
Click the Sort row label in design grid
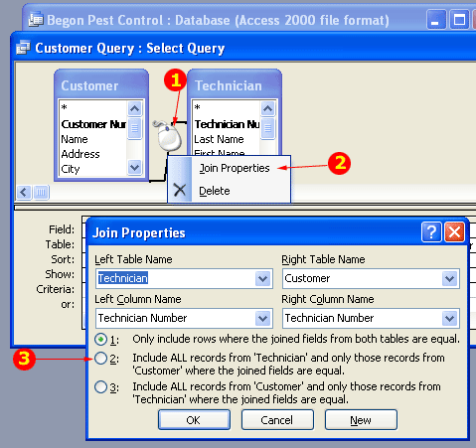(63, 259)
